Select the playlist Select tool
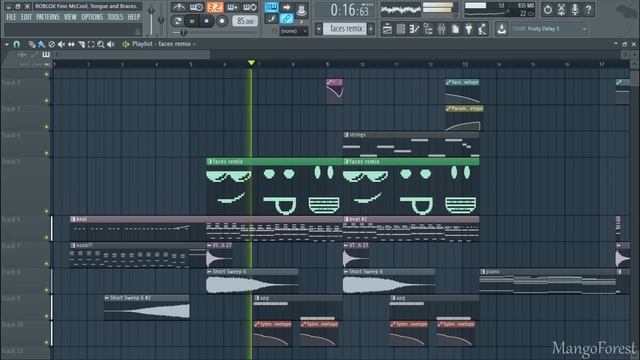This screenshot has height=360, width=640. pyautogui.click(x=91, y=44)
